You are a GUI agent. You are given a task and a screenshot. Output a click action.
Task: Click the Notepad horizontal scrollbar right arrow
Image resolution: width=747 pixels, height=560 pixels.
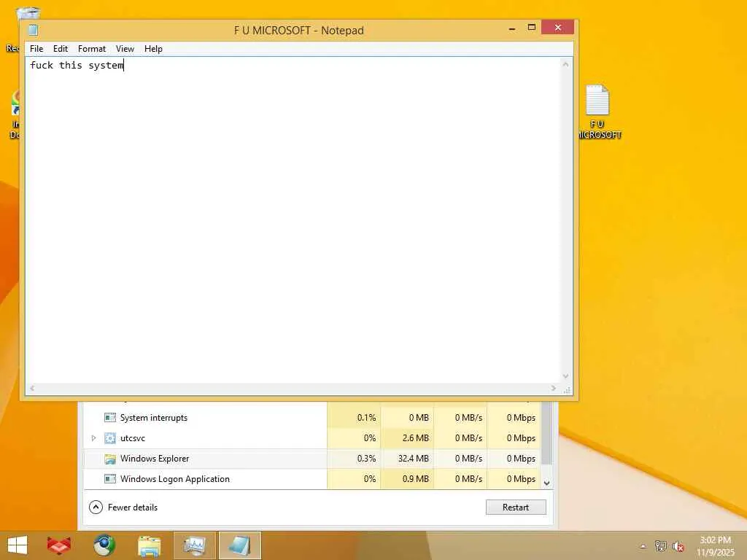(x=553, y=389)
